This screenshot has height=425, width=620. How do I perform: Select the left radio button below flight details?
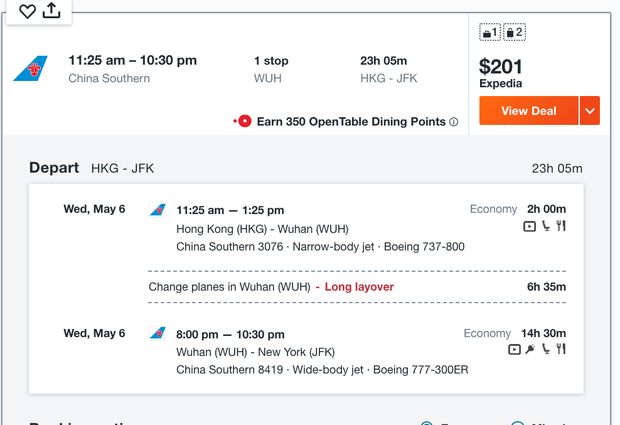pyautogui.click(x=427, y=422)
